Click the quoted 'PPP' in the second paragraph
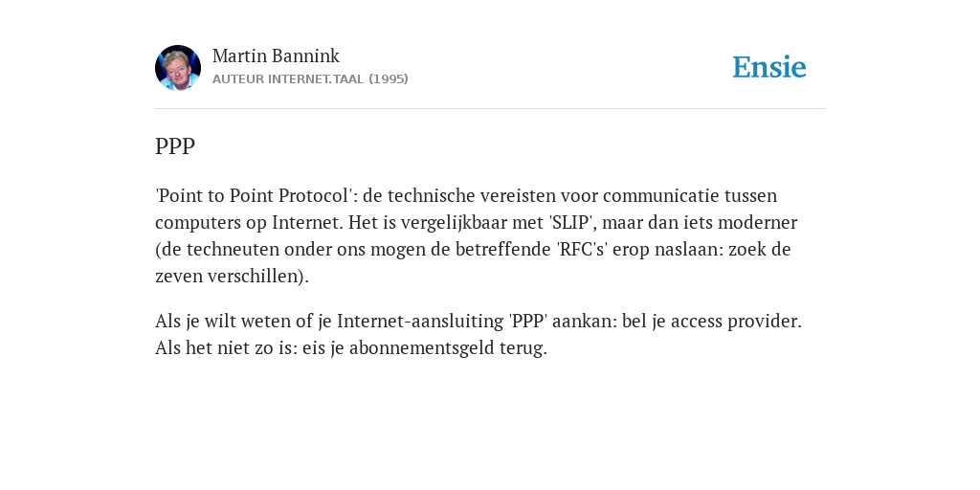 click(528, 322)
